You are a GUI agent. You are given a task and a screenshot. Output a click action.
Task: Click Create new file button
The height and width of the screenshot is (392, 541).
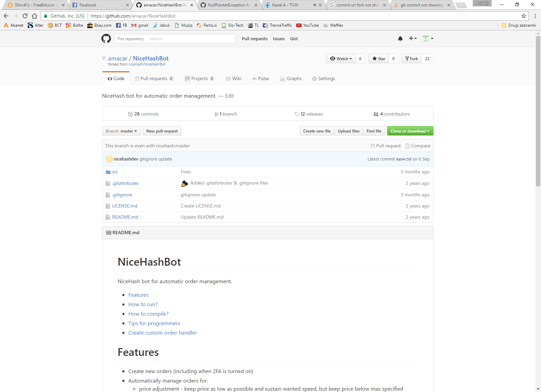point(317,131)
